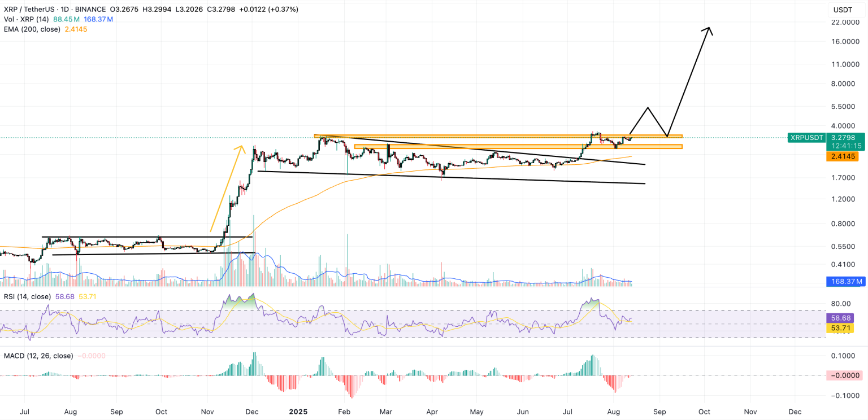Viewport: 868px width, 420px height.
Task: Click the orange 2.4145 EMA axis label
Action: [x=843, y=156]
